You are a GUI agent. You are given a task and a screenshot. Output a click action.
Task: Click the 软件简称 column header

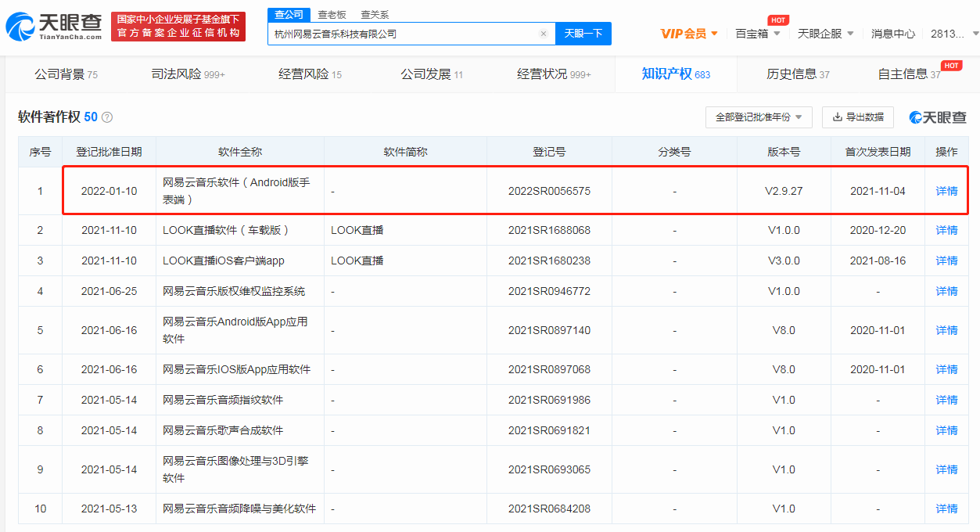pos(405,152)
